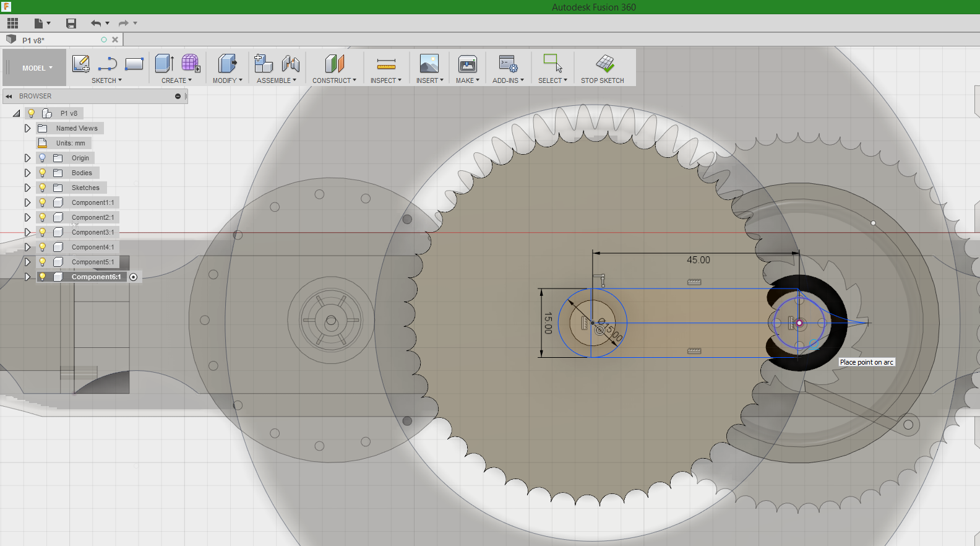The image size is (980, 546).
Task: Expand the Named Views folder
Action: click(x=27, y=128)
